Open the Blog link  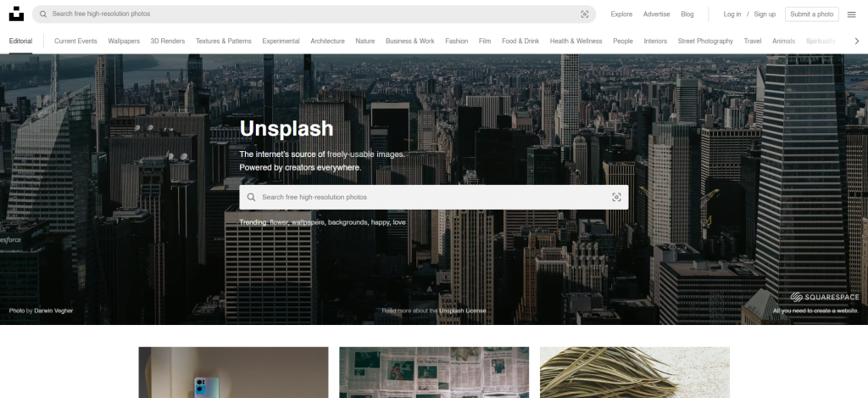click(x=687, y=14)
